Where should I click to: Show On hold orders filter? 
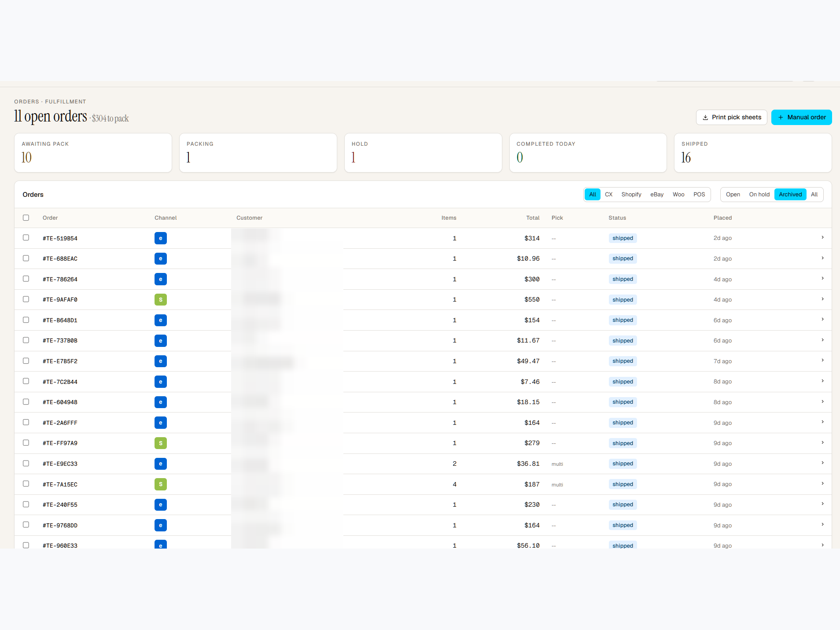[x=759, y=195]
